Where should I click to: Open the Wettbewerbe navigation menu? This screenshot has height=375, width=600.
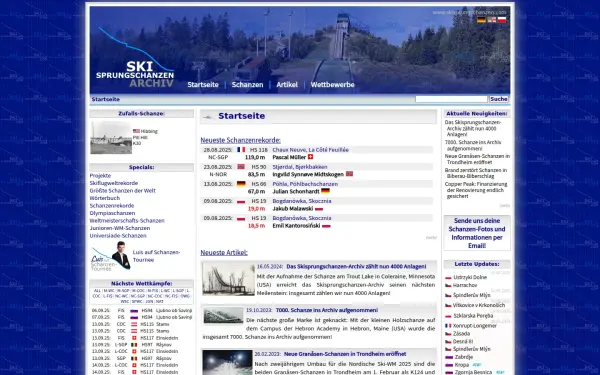[x=332, y=85]
